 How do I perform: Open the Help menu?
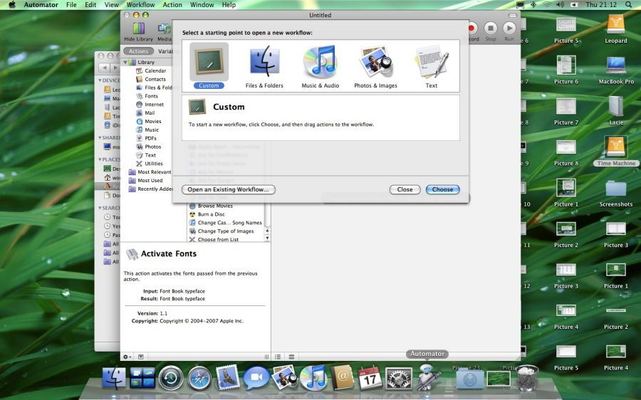[229, 5]
